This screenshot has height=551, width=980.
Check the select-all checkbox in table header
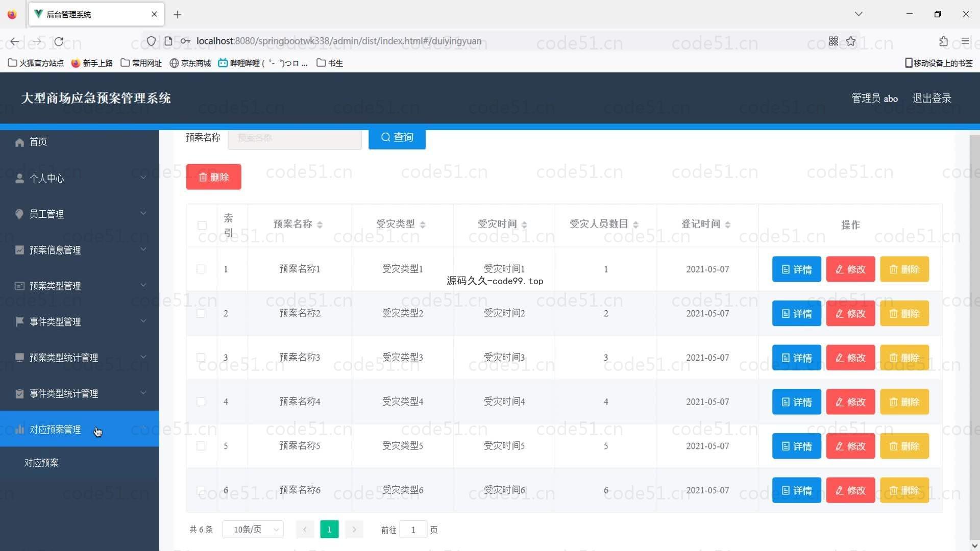click(x=202, y=225)
